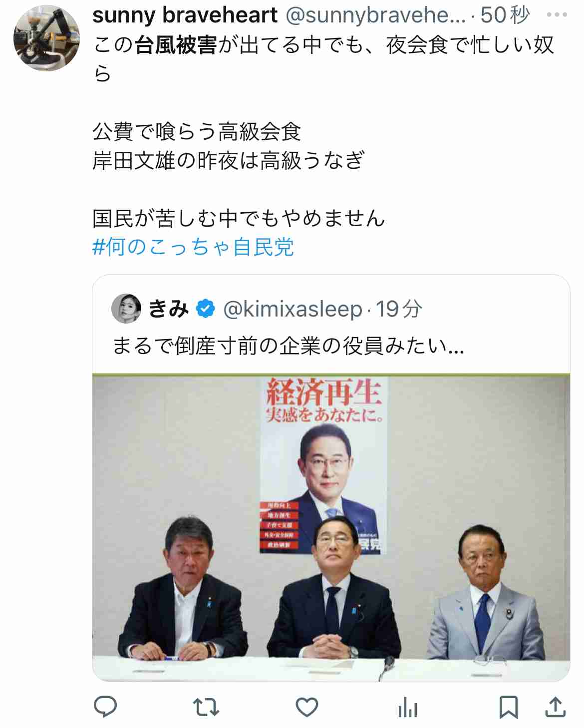The width and height of the screenshot is (584, 728).
Task: Open きみ's small profile avatar
Action: click(126, 309)
